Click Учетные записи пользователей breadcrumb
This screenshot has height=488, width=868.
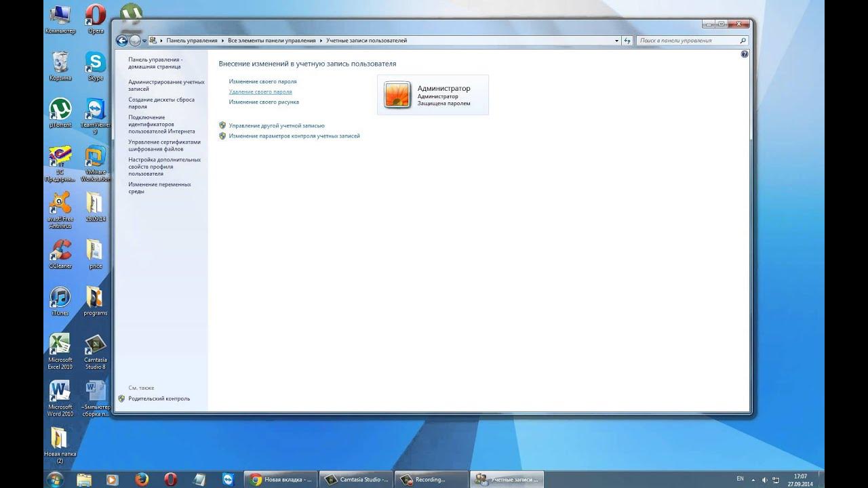click(366, 41)
